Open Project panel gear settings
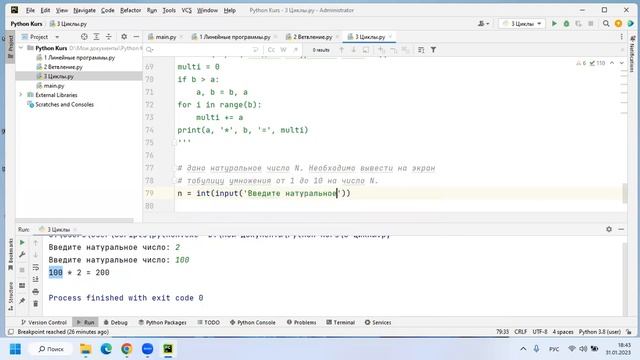 click(x=124, y=37)
